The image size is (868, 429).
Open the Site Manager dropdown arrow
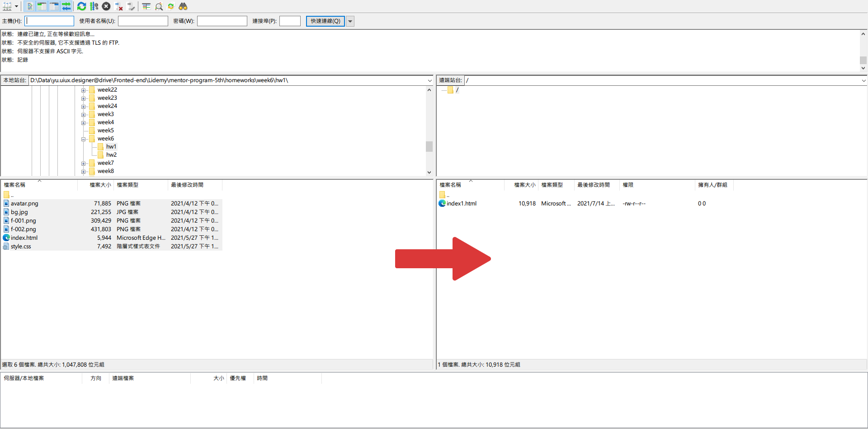(x=17, y=6)
